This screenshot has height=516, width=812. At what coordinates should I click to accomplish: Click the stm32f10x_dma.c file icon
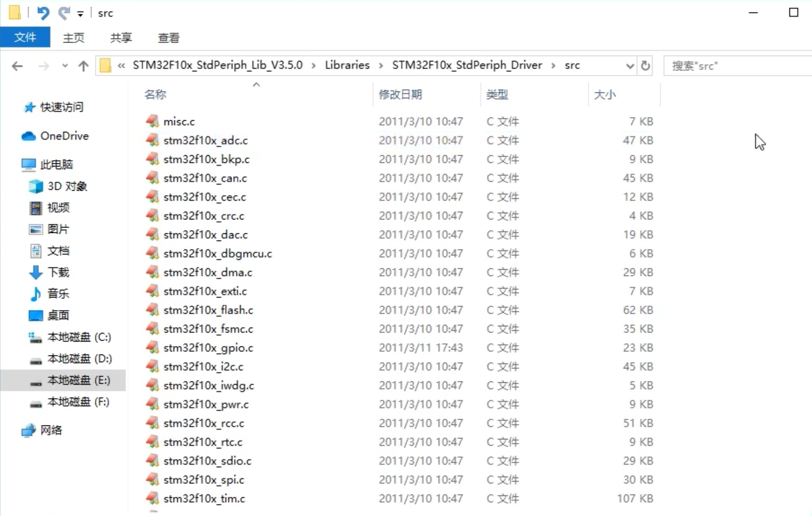point(152,272)
